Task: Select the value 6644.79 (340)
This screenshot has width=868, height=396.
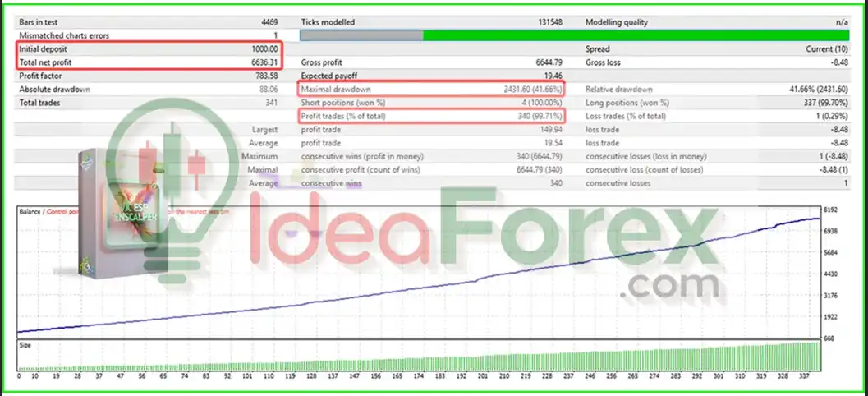Action: coord(540,169)
